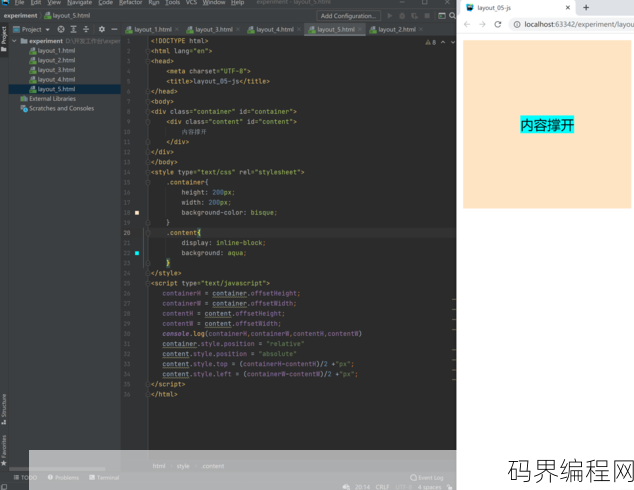Switch to layout_3.html editor tab
The height and width of the screenshot is (490, 634).
pyautogui.click(x=213, y=30)
